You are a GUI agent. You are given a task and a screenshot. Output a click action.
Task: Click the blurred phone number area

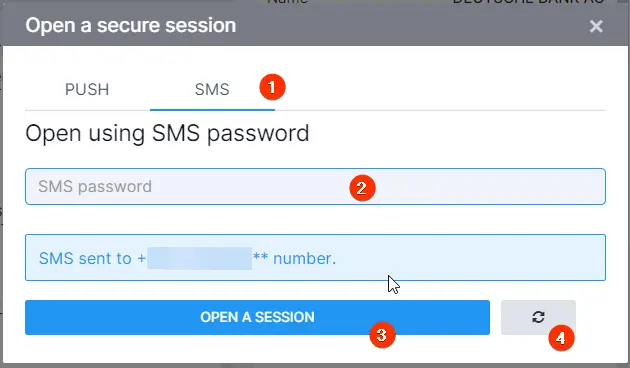tap(200, 258)
